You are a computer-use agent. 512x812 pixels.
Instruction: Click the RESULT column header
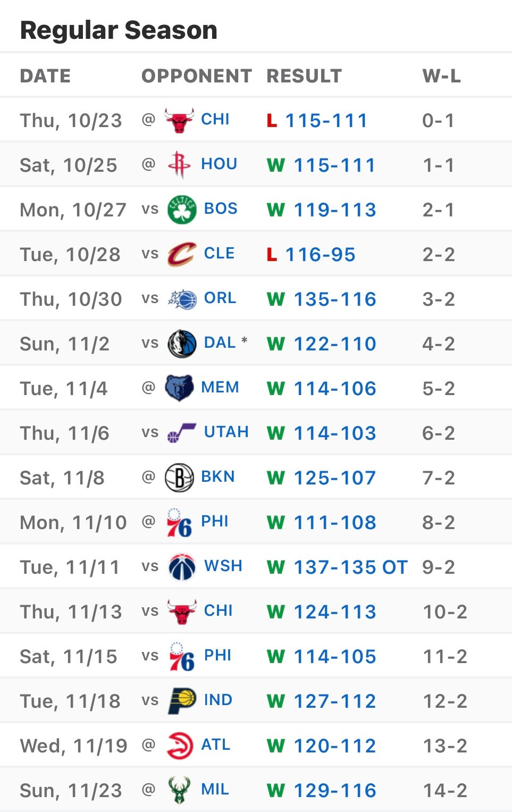coord(304,76)
